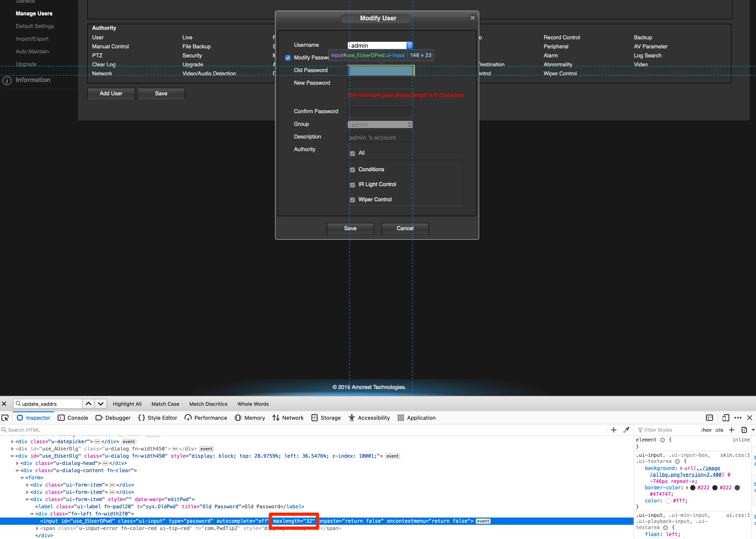Click the Add User button
756x539 pixels.
(x=111, y=94)
